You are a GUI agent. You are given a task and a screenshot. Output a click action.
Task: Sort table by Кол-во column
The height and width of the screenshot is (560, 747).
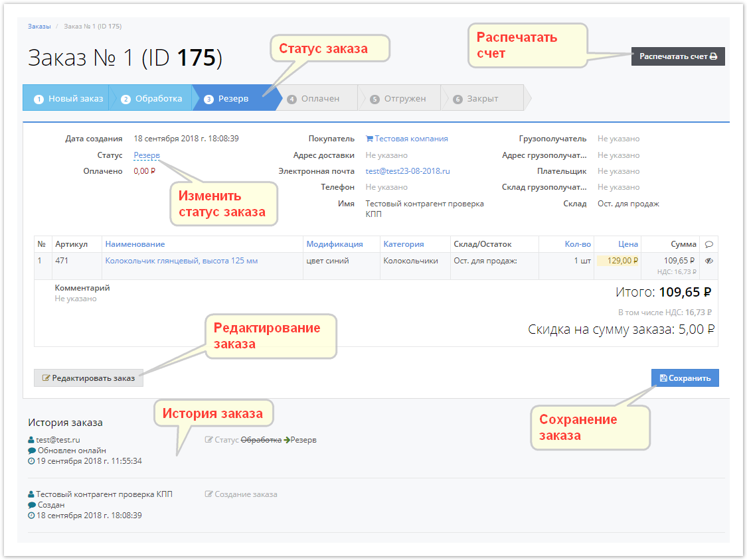578,244
